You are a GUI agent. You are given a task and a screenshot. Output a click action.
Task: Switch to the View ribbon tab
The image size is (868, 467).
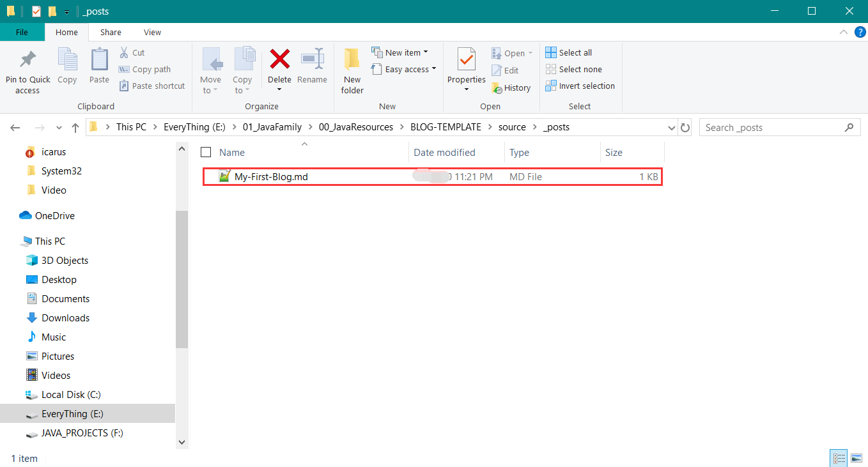coord(152,33)
